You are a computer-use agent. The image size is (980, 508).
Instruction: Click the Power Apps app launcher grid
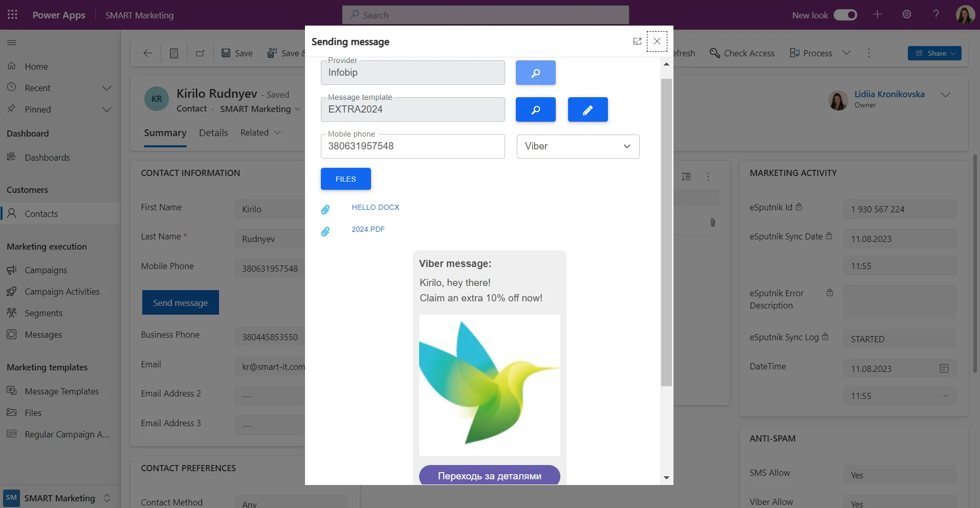click(x=12, y=15)
